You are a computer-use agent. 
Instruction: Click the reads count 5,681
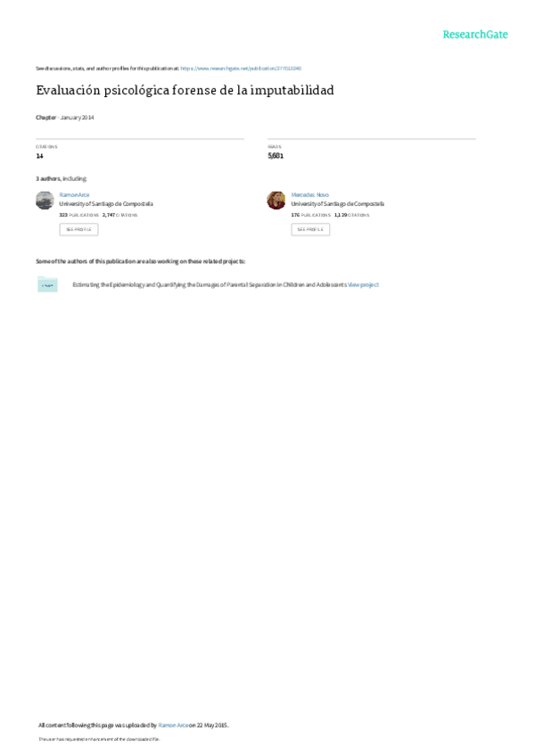pos(276,156)
